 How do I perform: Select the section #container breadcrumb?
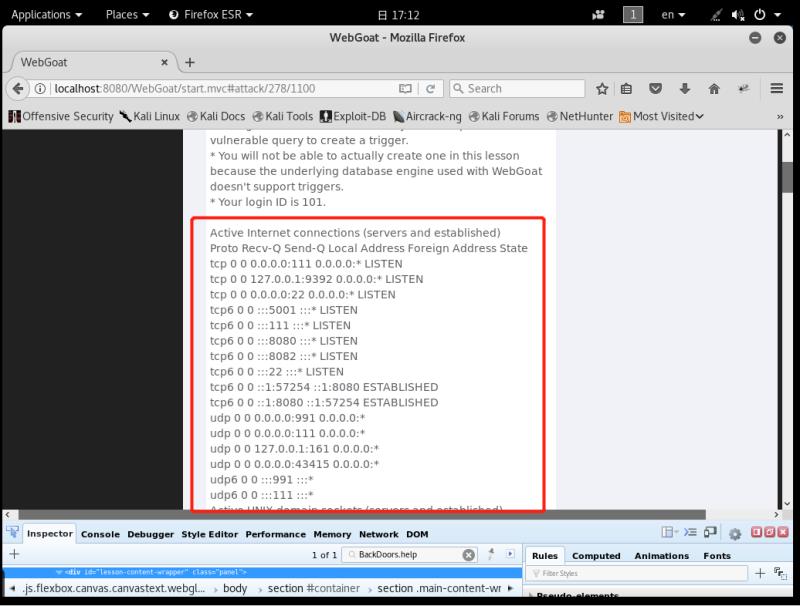(314, 588)
